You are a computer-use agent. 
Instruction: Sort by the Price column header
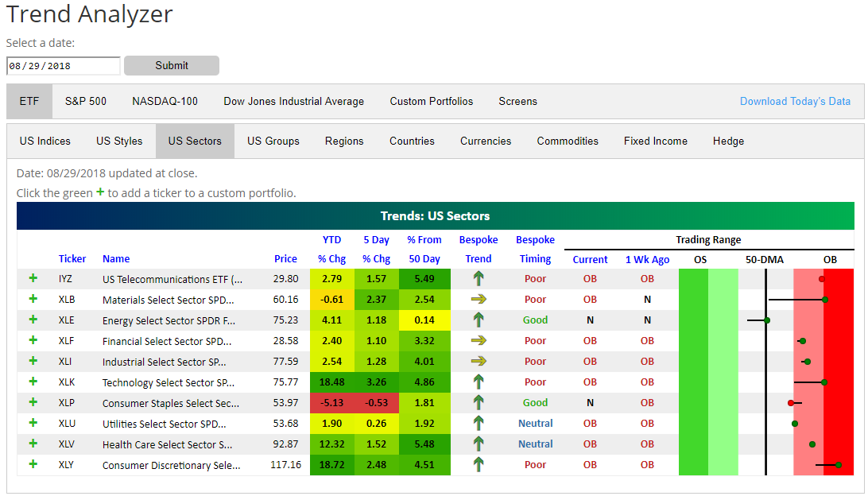pyautogui.click(x=285, y=258)
